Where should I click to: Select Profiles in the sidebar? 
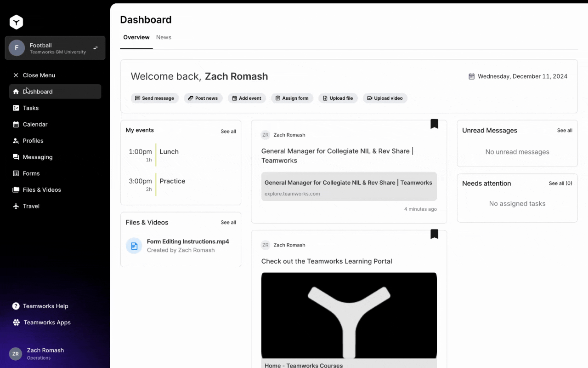(34, 140)
